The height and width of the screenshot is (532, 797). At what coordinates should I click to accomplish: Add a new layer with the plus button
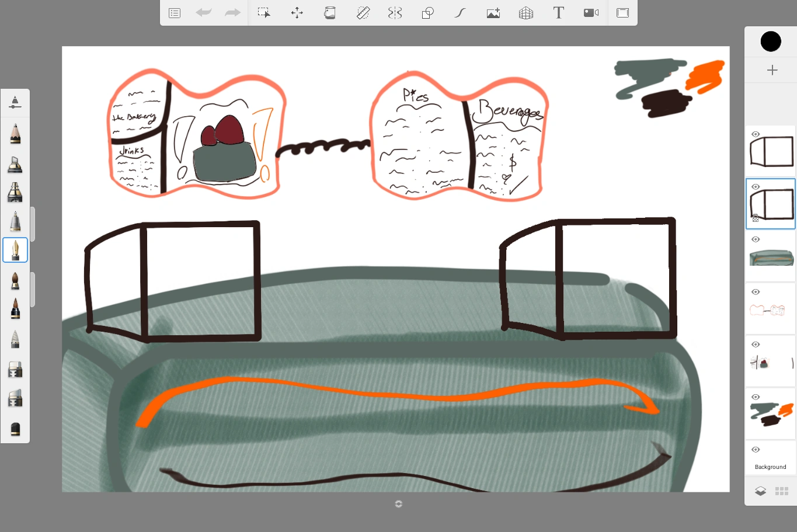pyautogui.click(x=772, y=70)
